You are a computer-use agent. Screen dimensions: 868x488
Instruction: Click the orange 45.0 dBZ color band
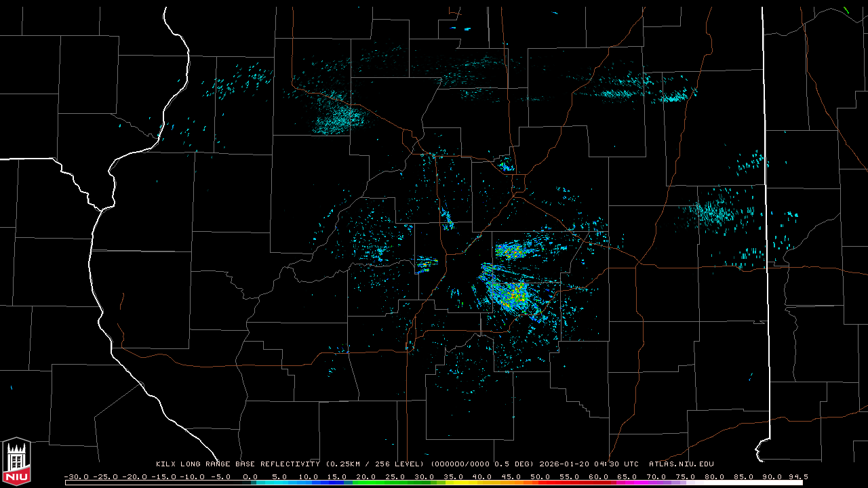[x=511, y=483]
